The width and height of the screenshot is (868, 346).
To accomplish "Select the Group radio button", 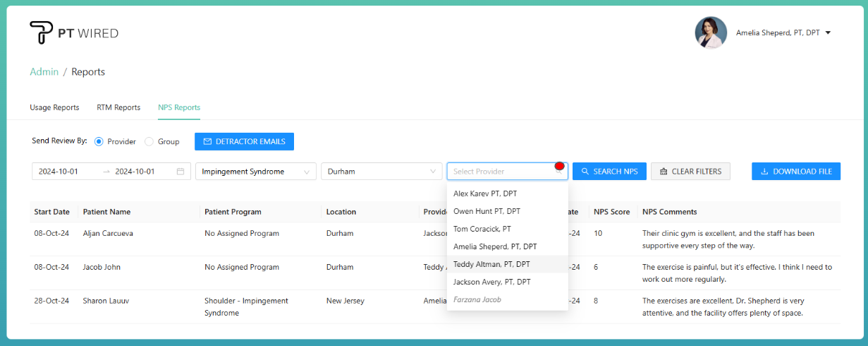I will pos(149,142).
